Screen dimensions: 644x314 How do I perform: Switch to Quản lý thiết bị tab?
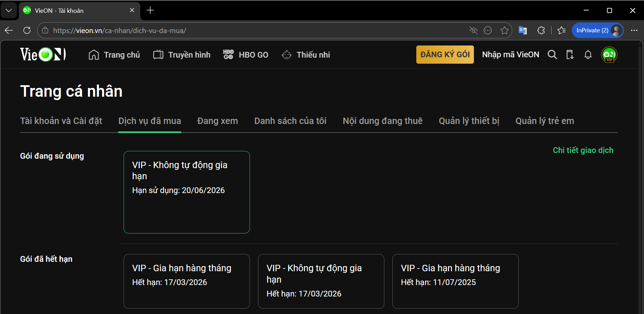pos(469,121)
